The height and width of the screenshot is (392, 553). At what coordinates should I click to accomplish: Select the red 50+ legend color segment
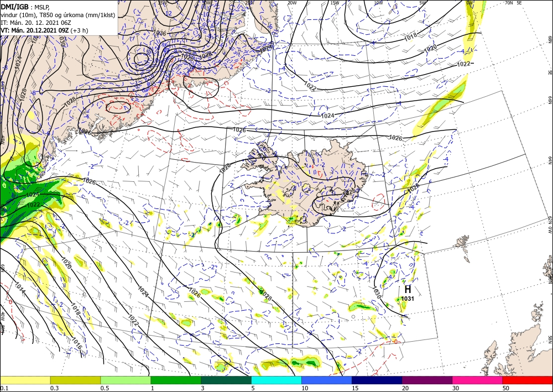click(x=528, y=380)
